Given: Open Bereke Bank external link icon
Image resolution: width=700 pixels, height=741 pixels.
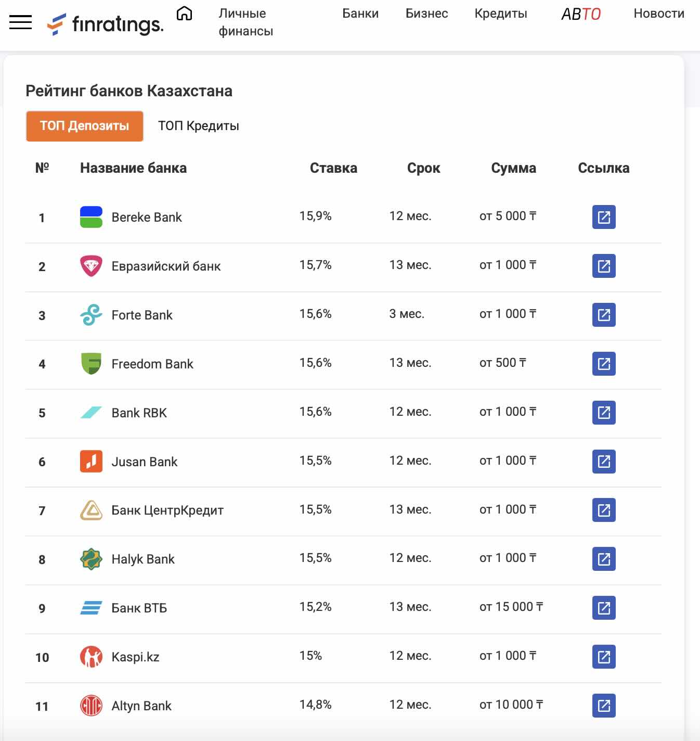Looking at the screenshot, I should tap(604, 217).
